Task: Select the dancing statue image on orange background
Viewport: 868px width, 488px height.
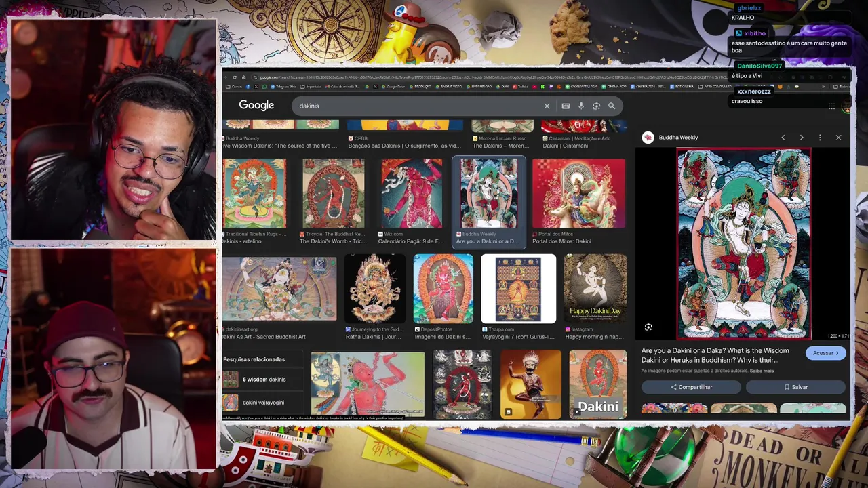Action: tap(531, 384)
